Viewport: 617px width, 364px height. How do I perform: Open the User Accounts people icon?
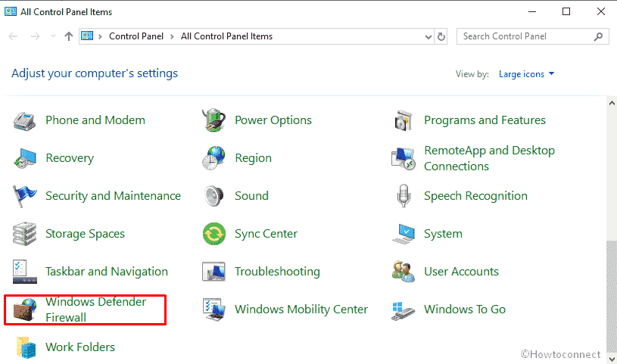click(404, 272)
